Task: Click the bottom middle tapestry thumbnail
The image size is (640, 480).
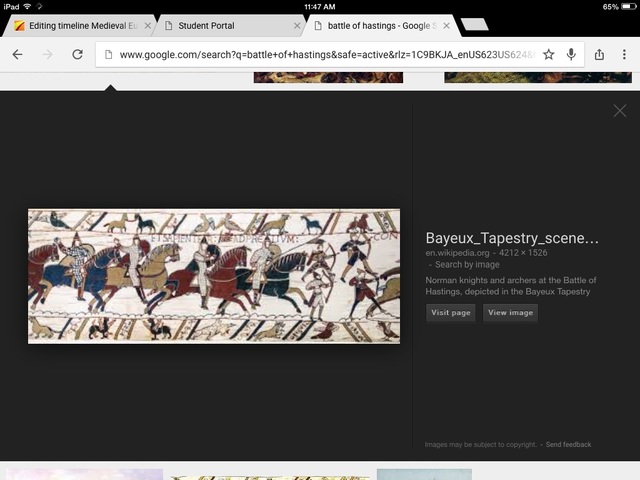Action: click(x=270, y=476)
